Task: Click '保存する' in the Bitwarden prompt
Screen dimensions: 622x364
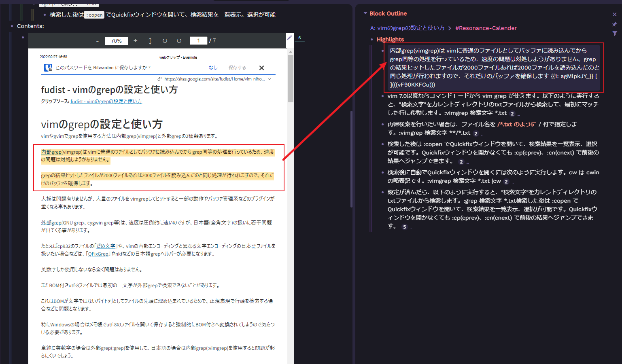Action: coord(237,68)
